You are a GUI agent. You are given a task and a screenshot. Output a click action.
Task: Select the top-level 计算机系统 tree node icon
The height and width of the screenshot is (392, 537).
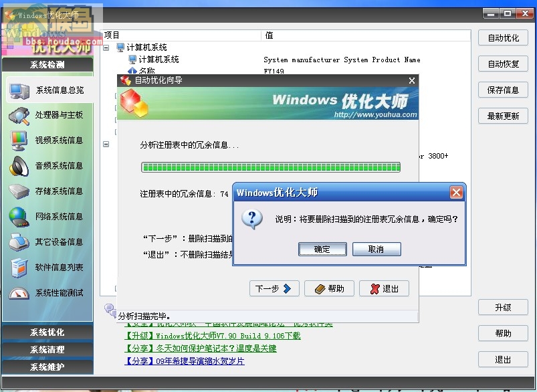pyautogui.click(x=120, y=47)
